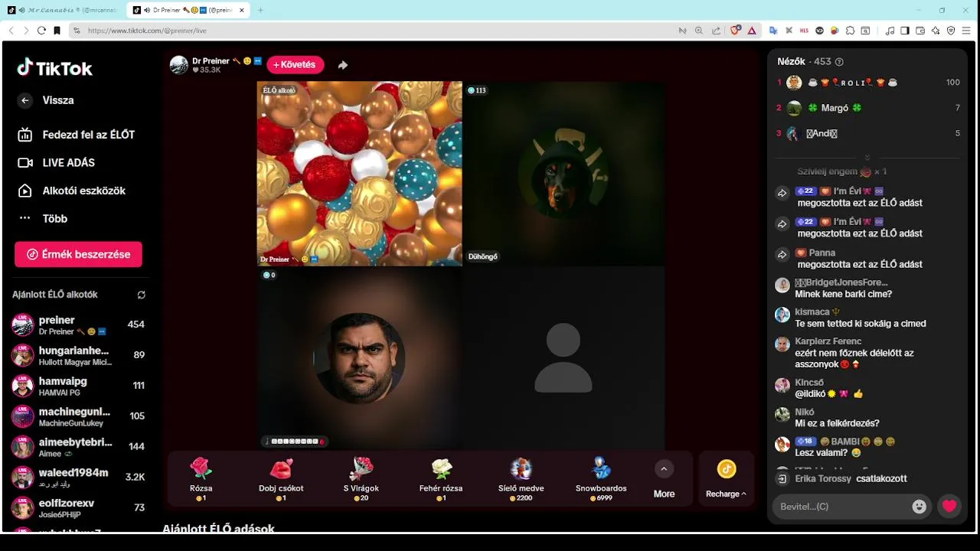
Task: Send the Dobj csókot gift
Action: [x=281, y=478]
